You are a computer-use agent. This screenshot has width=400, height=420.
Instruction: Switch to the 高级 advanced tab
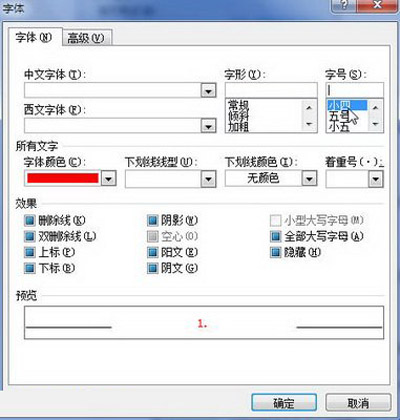86,38
